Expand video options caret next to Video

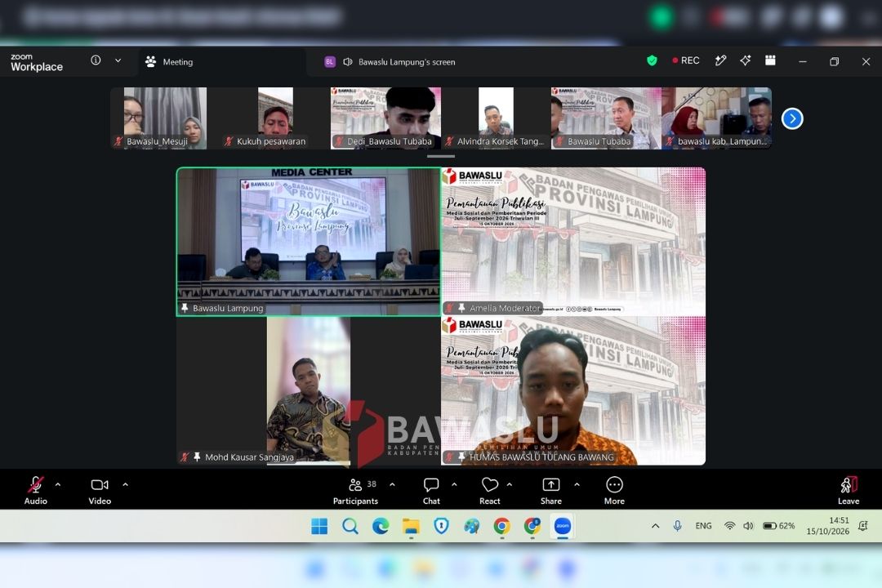click(x=125, y=484)
